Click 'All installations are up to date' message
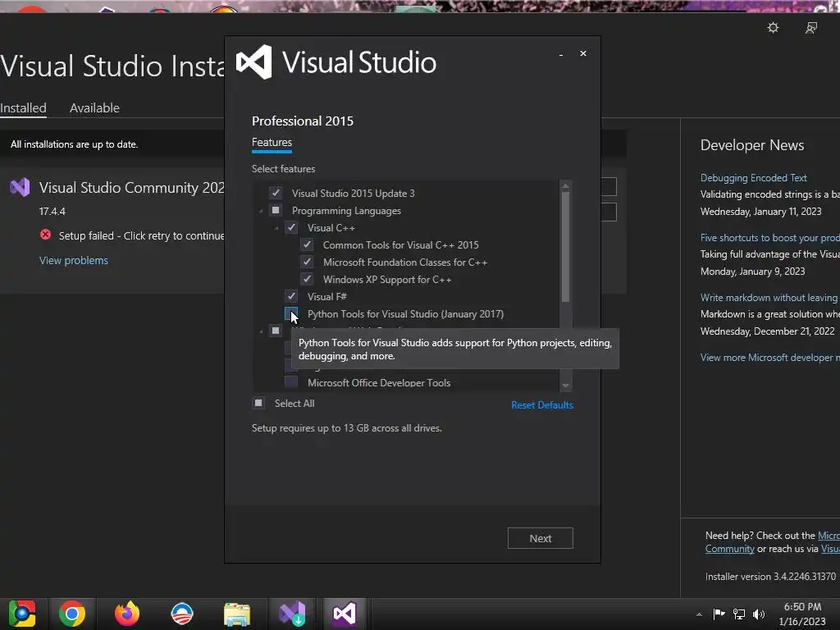 point(74,144)
